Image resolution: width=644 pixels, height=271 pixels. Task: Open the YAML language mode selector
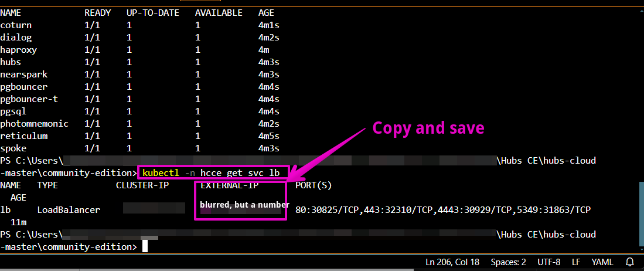(602, 262)
